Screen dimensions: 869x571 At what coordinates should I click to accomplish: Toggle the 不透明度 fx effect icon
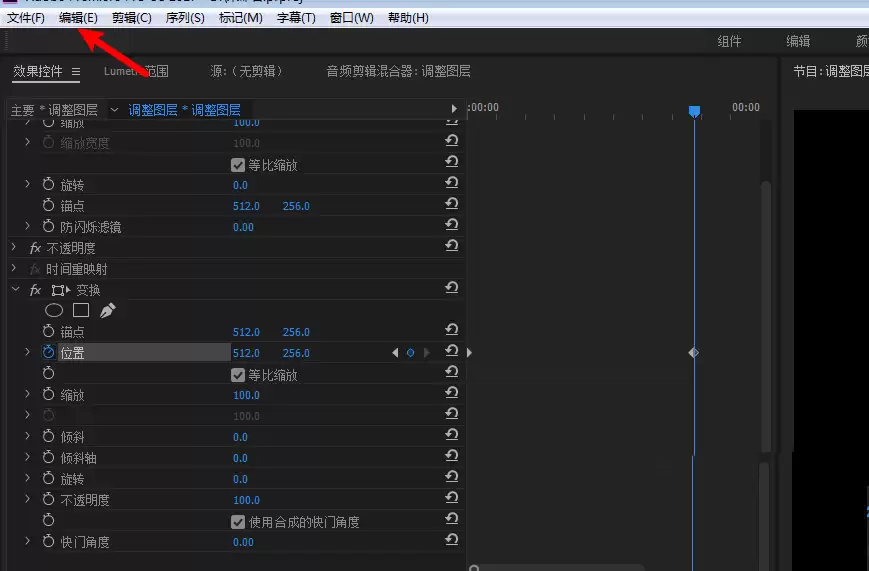tap(35, 248)
